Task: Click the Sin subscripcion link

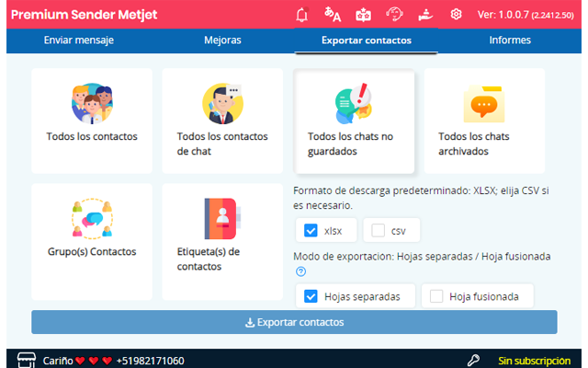Action: 535,361
